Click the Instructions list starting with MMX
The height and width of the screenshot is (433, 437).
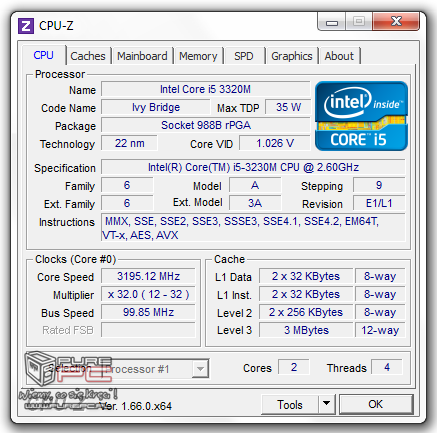253,228
